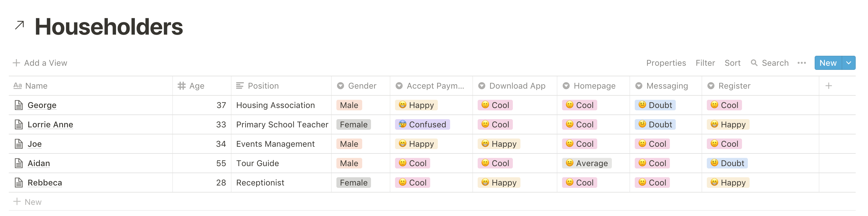Image resolution: width=868 pixels, height=216 pixels.
Task: Click the plus icon next to Add a View
Action: pos(16,63)
